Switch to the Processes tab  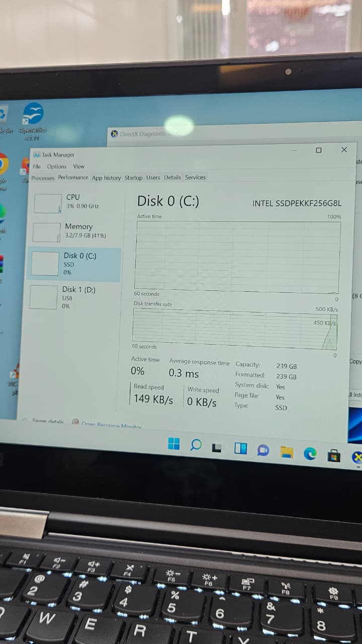tap(43, 178)
